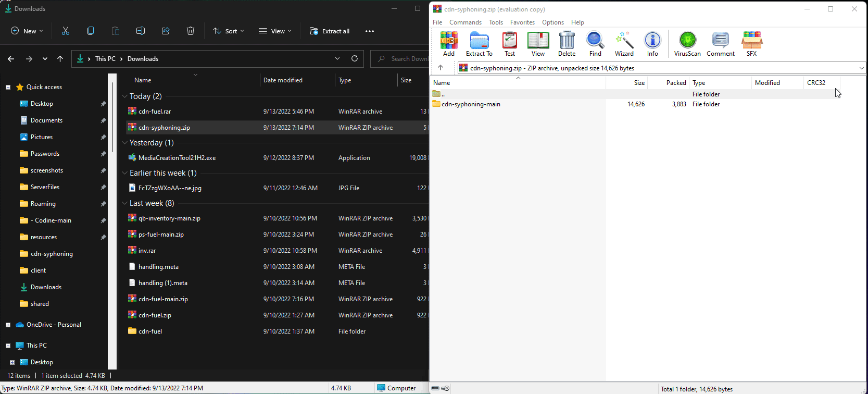
Task: Click the Share icon in Explorer toolbar
Action: click(x=166, y=31)
